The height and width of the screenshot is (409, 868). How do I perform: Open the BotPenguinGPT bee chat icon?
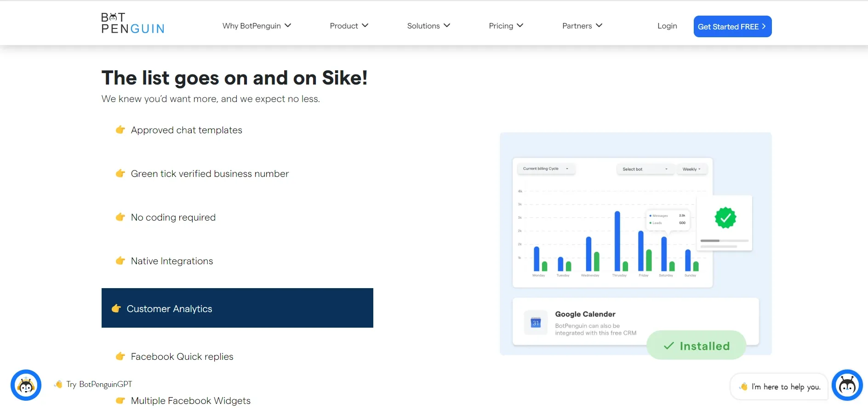[x=26, y=385]
